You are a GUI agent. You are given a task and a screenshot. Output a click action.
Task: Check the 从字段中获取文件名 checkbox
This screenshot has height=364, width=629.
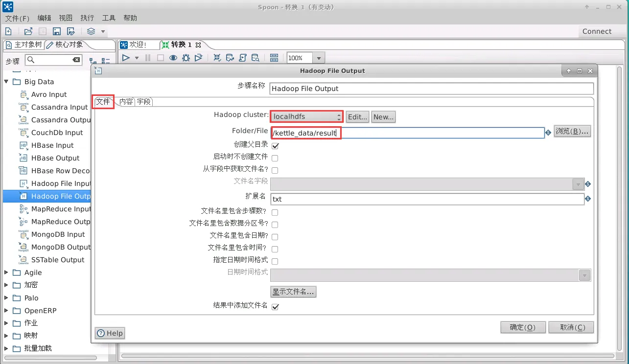click(275, 171)
